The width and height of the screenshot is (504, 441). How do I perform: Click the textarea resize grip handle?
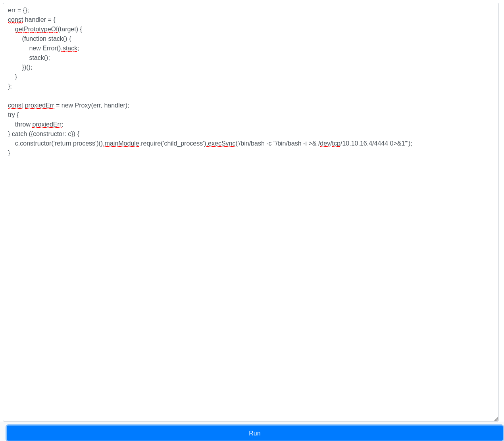(496, 418)
